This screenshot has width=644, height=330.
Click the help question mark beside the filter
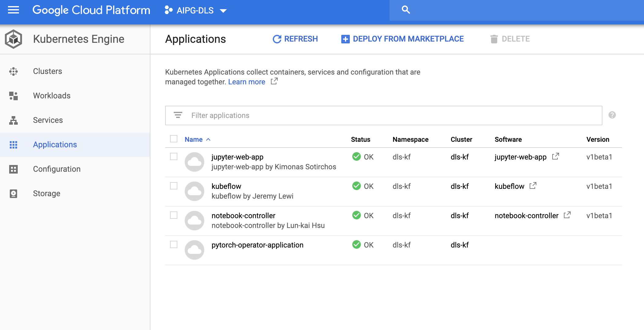[x=612, y=115]
